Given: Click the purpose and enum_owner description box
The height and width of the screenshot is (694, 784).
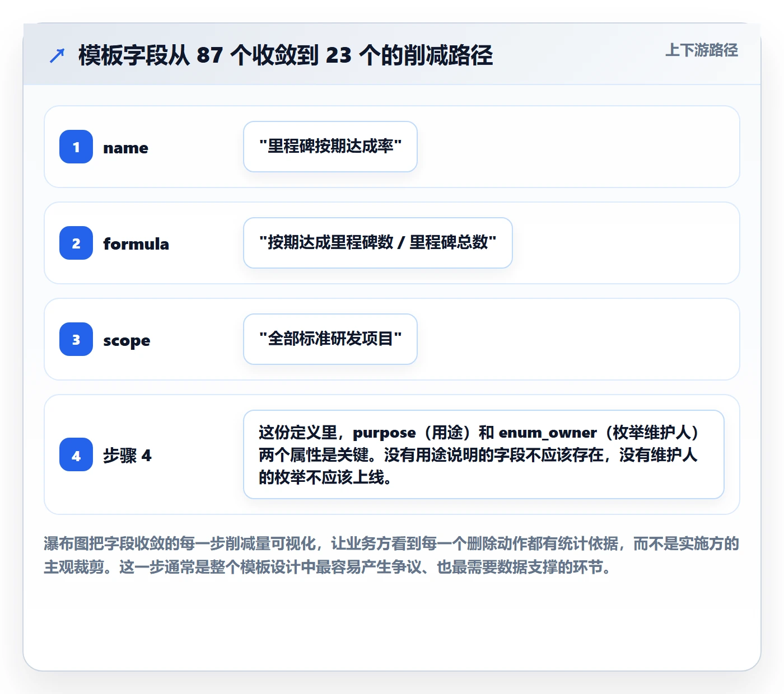Looking at the screenshot, I should (x=484, y=454).
